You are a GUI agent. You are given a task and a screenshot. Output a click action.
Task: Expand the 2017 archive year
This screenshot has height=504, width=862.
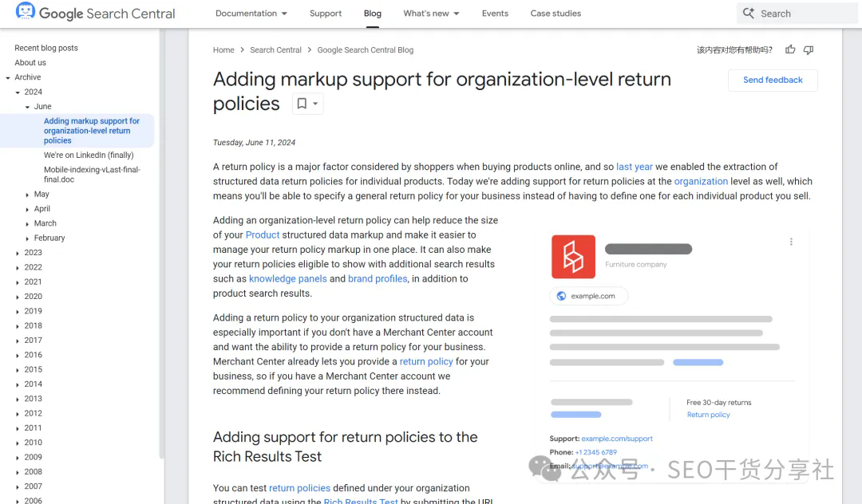(18, 341)
